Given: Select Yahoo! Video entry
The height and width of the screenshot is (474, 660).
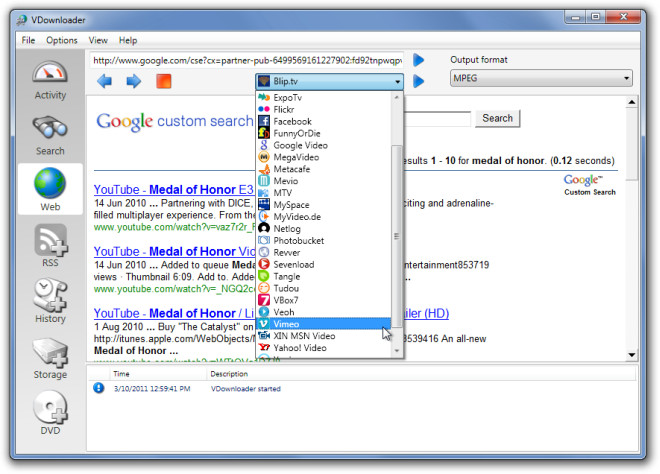Looking at the screenshot, I should tap(324, 348).
